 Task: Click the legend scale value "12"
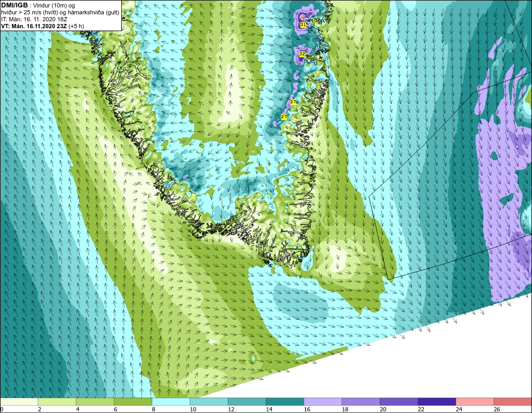(231, 409)
